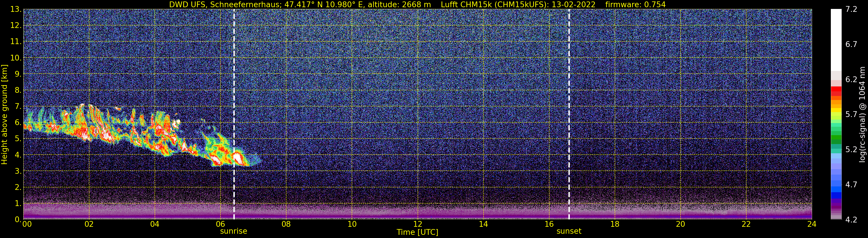
Task: Click the time axis tick 12
Action: point(417,224)
